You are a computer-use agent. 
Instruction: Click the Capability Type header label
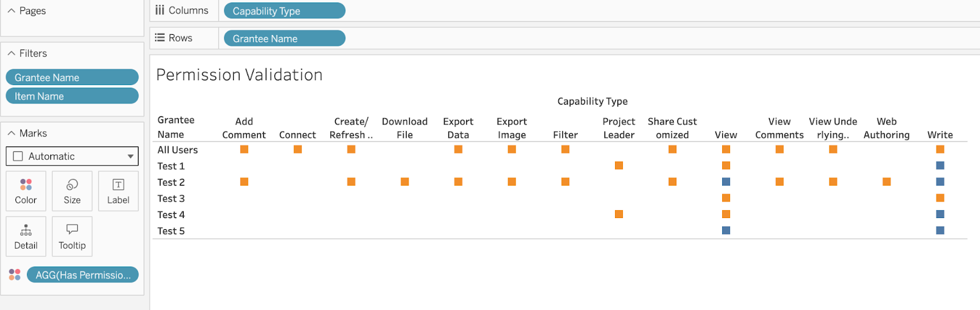[x=592, y=101]
